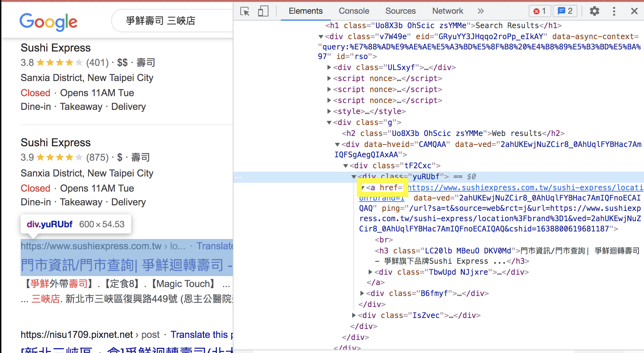Image resolution: width=644 pixels, height=353 pixels.
Task: Click the 門市資訊/門市查詢 result title
Action: click(x=127, y=265)
